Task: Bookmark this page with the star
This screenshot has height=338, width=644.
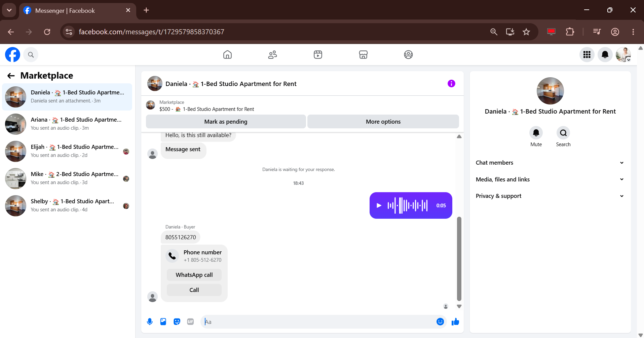Action: (526, 32)
